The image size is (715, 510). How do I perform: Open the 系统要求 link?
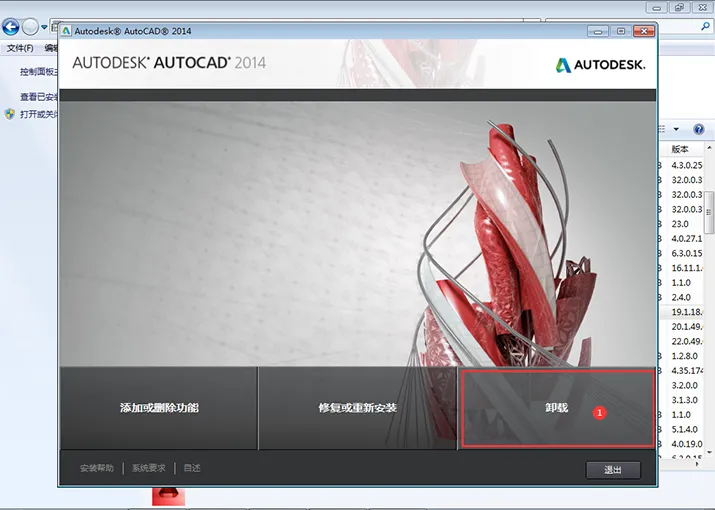(x=149, y=468)
